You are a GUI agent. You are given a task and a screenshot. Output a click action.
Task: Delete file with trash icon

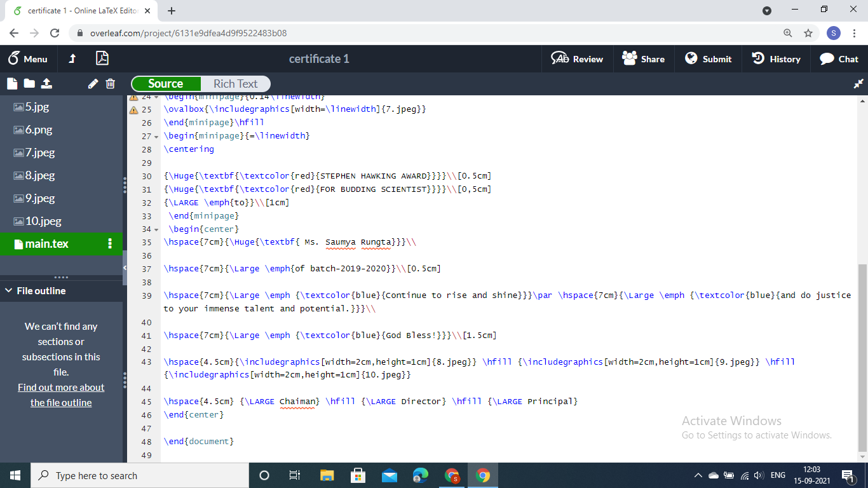(x=110, y=83)
